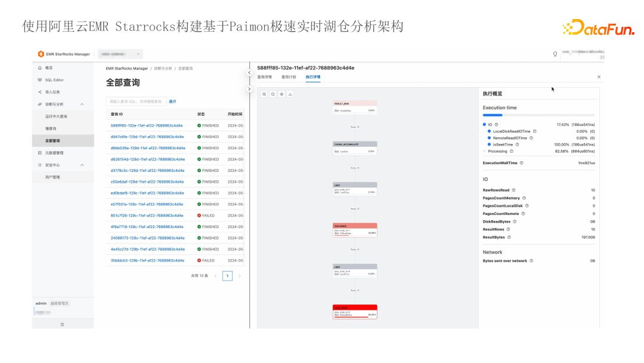
Task: Go to pagination page 1
Action: point(228,276)
